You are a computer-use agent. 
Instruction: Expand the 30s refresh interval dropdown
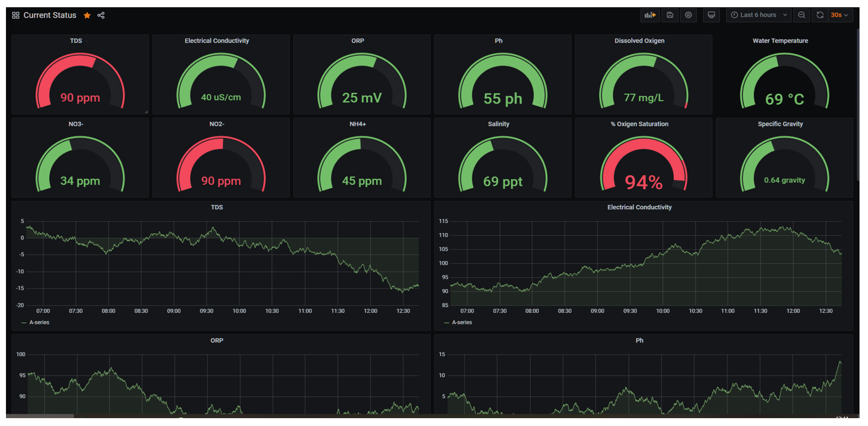(x=839, y=15)
